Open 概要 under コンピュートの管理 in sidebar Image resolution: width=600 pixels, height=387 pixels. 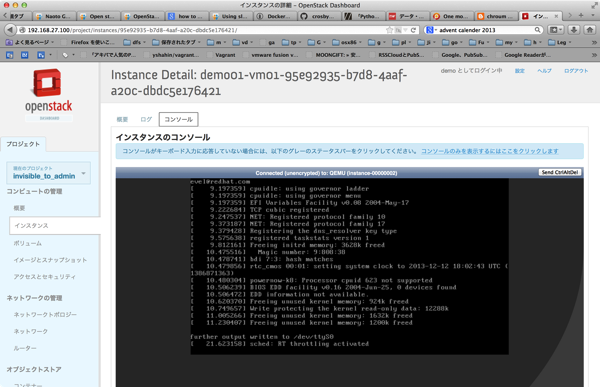point(19,208)
